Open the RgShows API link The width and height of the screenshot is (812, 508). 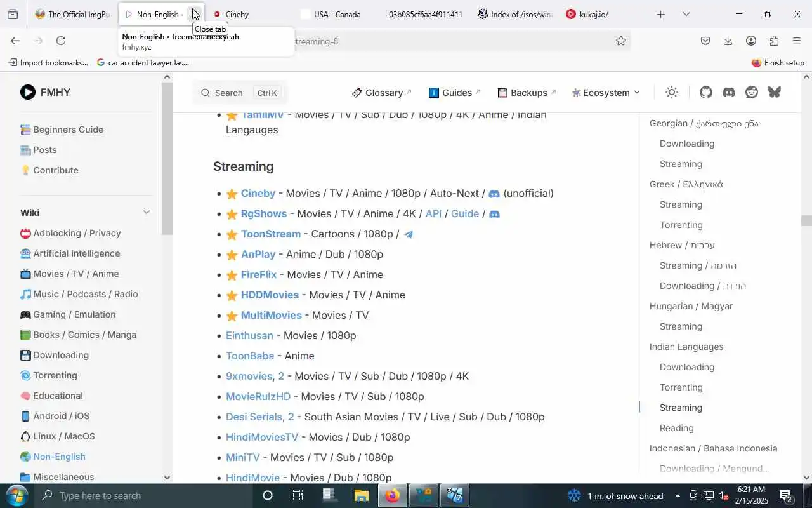click(x=433, y=213)
